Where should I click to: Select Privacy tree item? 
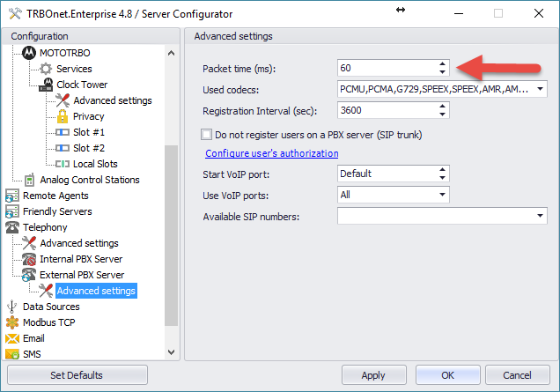(x=89, y=116)
